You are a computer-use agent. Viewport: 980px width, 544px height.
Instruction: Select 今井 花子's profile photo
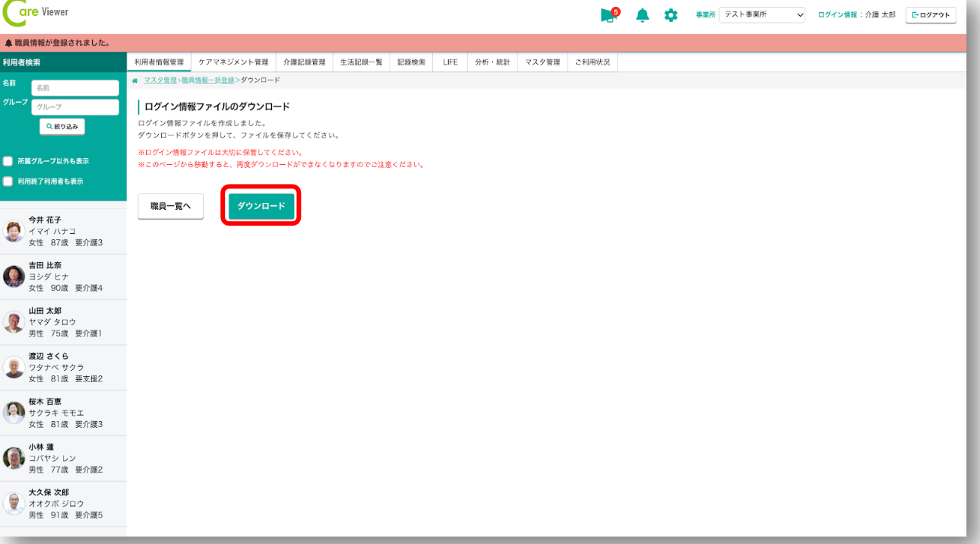[x=14, y=231]
